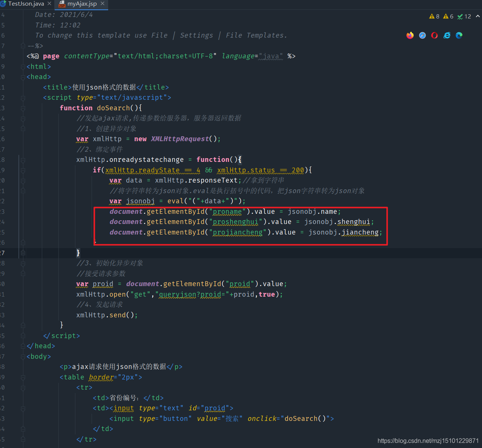Screen dimensions: 482x448
Task: Click the 'Date: 2021/6/4' header comment
Action: (x=64, y=15)
